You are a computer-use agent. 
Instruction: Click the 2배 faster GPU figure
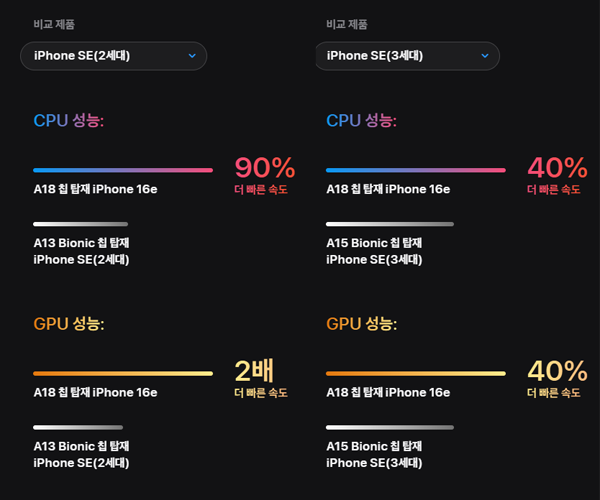(x=254, y=371)
